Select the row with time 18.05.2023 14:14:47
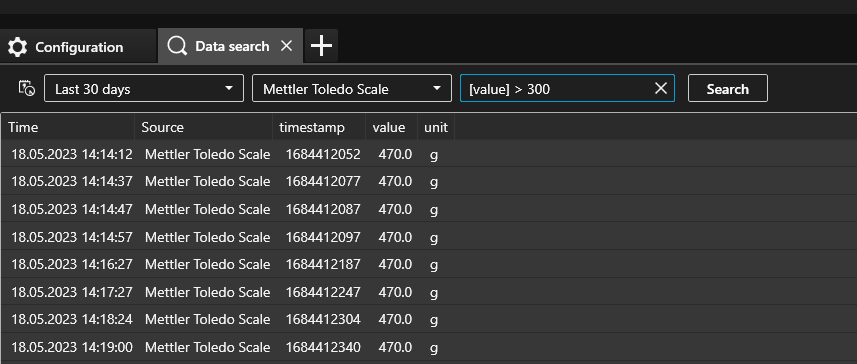Screen dimensions: 857x364 pyautogui.click(x=429, y=209)
